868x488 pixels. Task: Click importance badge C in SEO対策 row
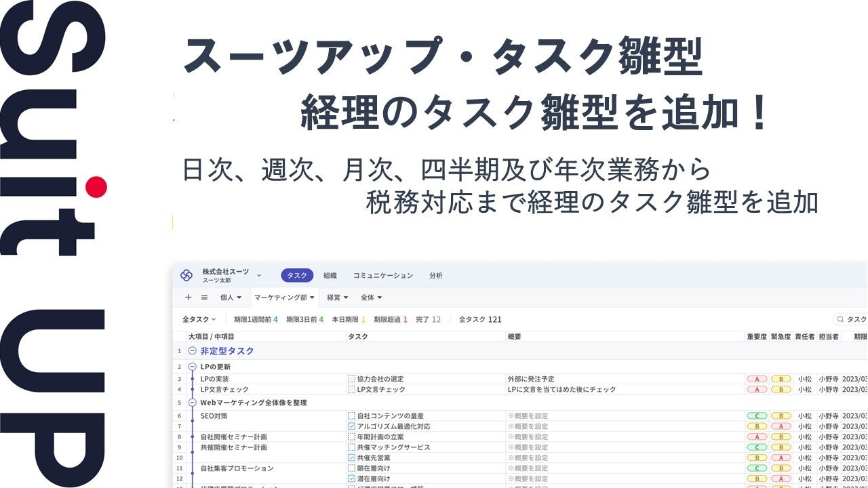click(x=757, y=415)
